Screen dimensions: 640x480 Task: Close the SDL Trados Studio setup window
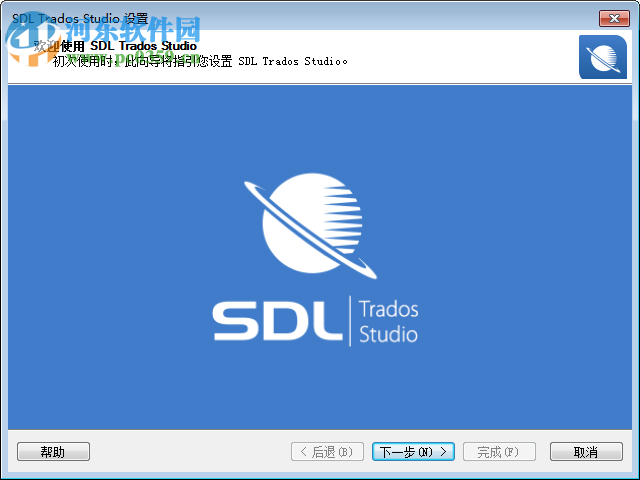tap(614, 18)
